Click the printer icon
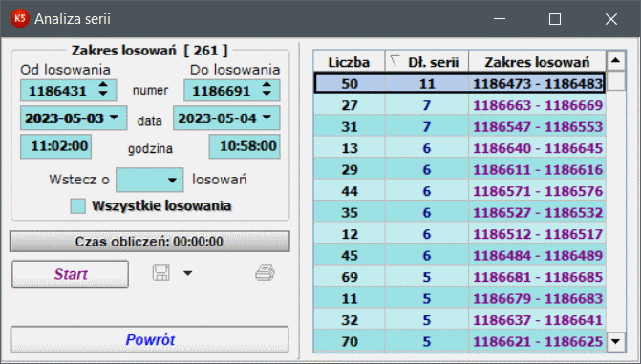Screen dimensions: 641x364 tap(265, 273)
